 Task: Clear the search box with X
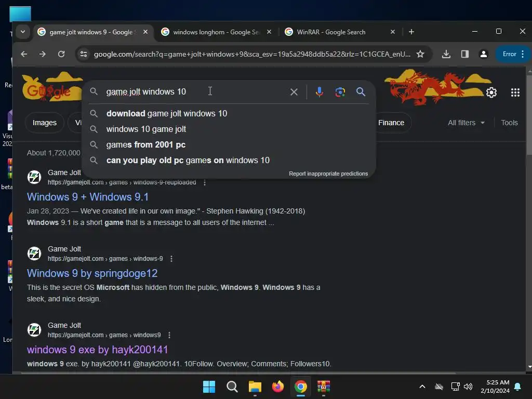[294, 92]
